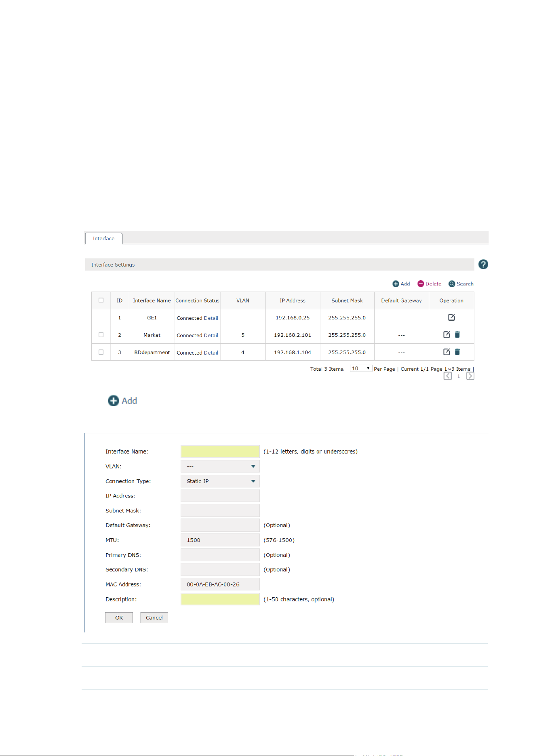Edit the Market interface entry

(x=447, y=334)
